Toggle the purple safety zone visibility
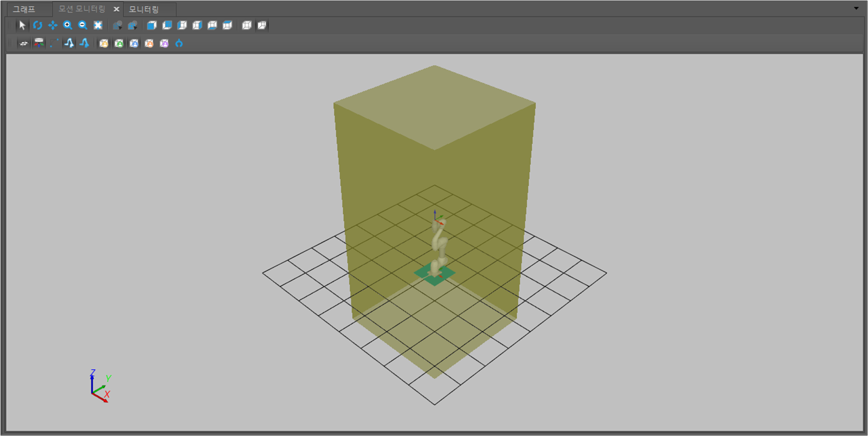 pos(164,43)
